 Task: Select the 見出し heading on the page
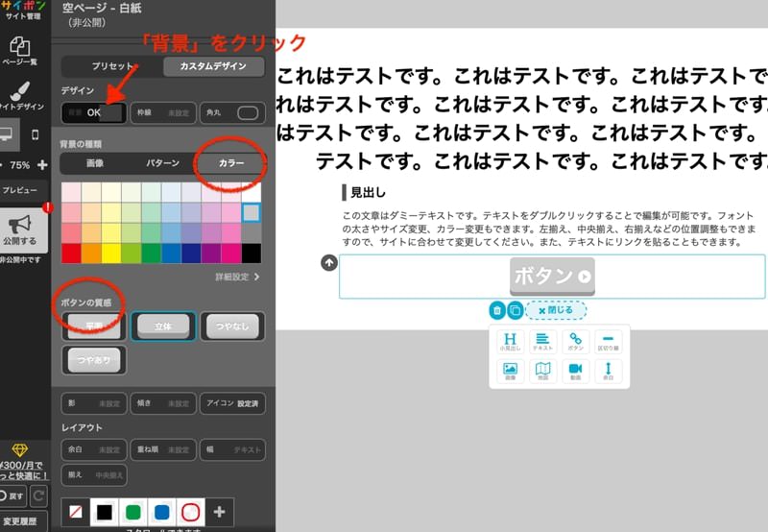click(368, 192)
